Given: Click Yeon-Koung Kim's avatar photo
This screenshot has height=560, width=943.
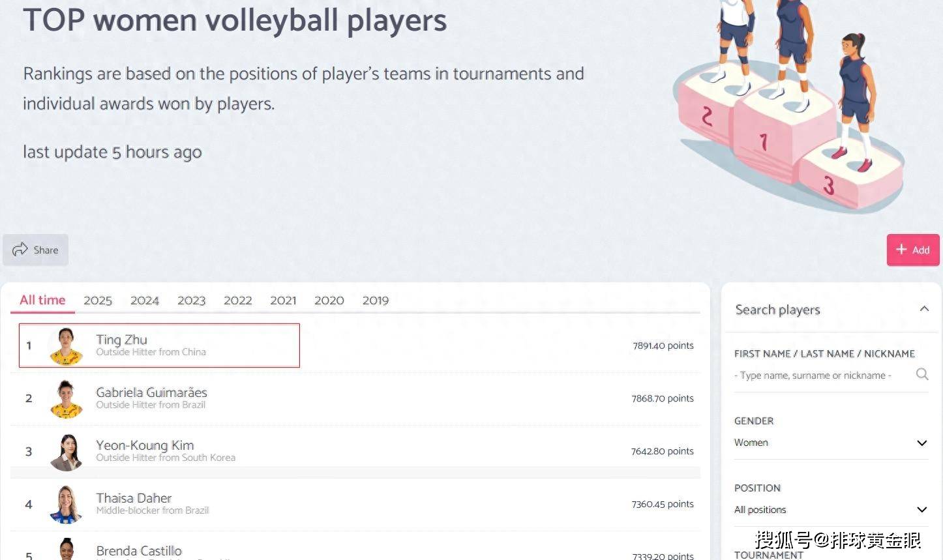Looking at the screenshot, I should pyautogui.click(x=67, y=451).
